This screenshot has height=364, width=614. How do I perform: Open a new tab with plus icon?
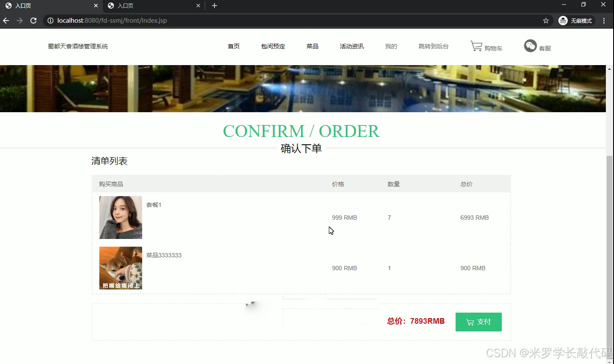click(215, 6)
